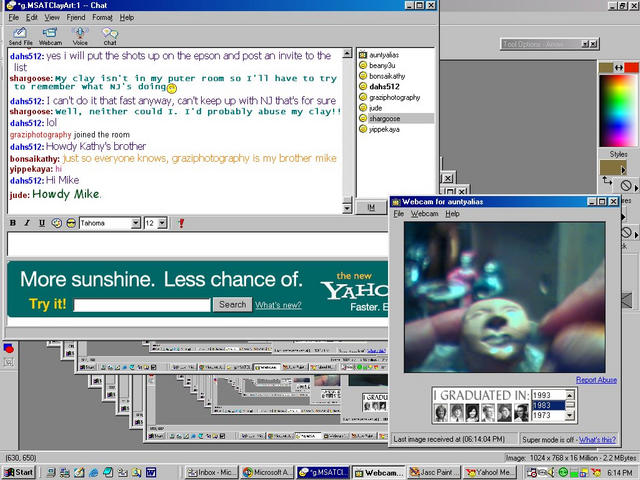Toggle Italic text formatting

(x=27, y=223)
